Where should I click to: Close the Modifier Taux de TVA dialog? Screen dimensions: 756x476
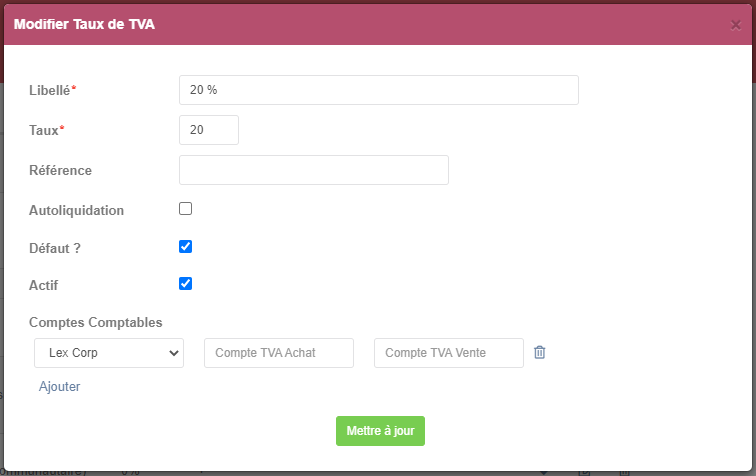735,25
